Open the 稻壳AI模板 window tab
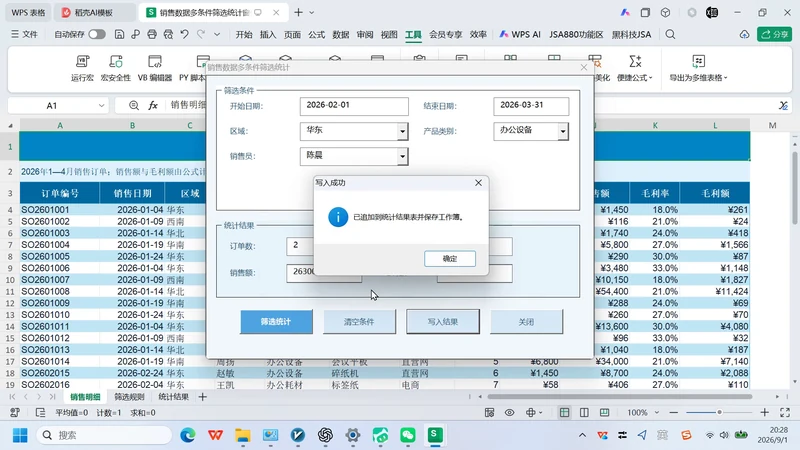Image resolution: width=800 pixels, height=450 pixels. (95, 12)
